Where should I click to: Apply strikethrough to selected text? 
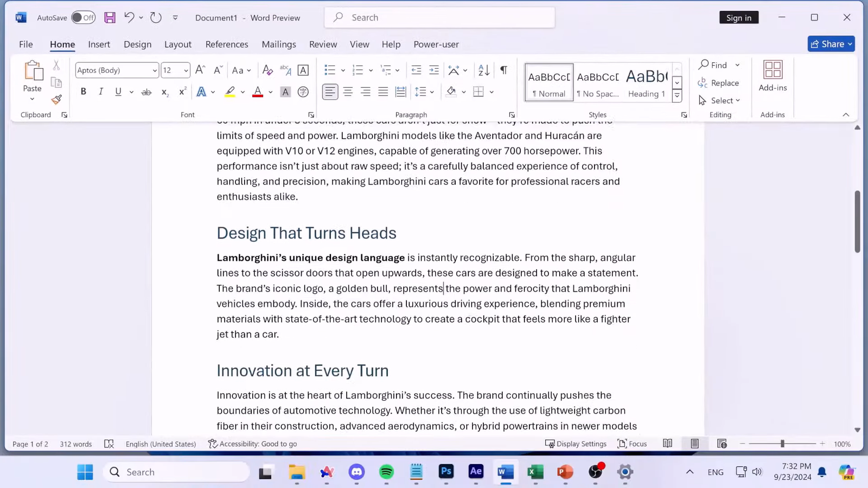(145, 92)
